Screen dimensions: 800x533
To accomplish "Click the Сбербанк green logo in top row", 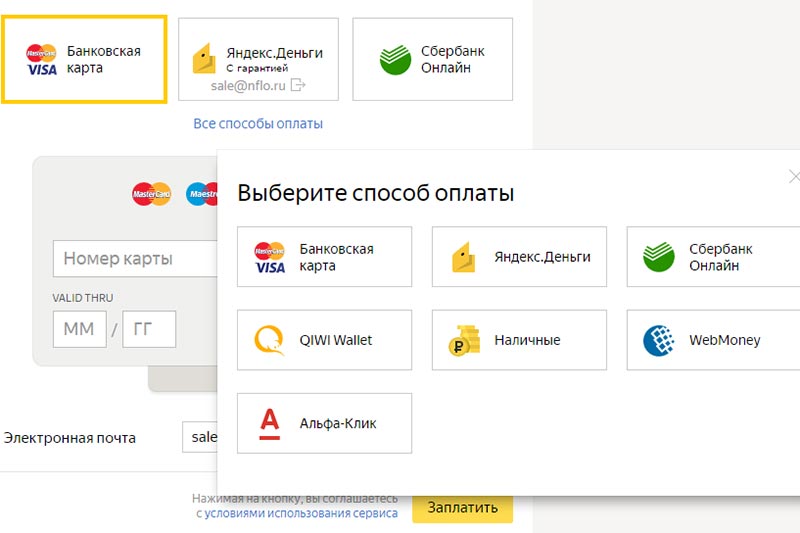I will coord(395,59).
